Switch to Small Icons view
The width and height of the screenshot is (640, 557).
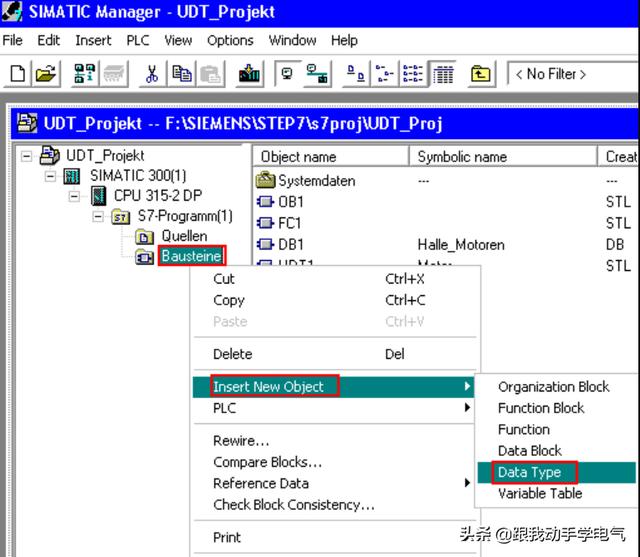tap(384, 74)
